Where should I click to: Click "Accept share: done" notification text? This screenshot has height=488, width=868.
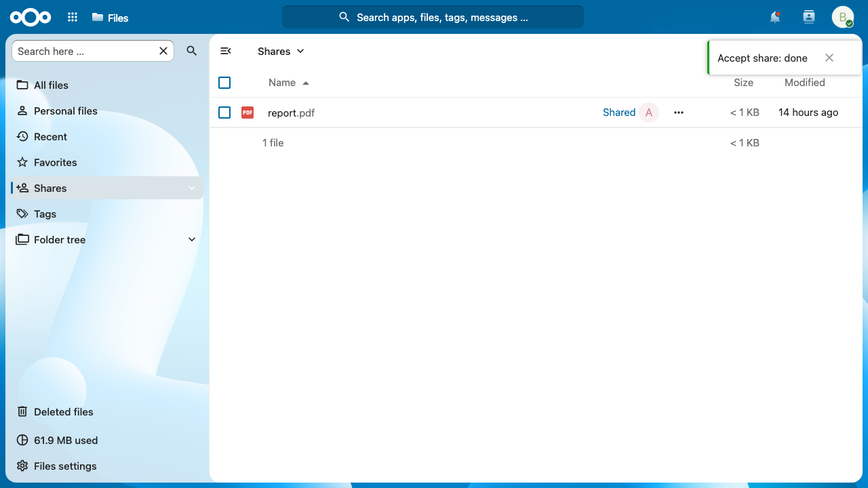coord(762,58)
